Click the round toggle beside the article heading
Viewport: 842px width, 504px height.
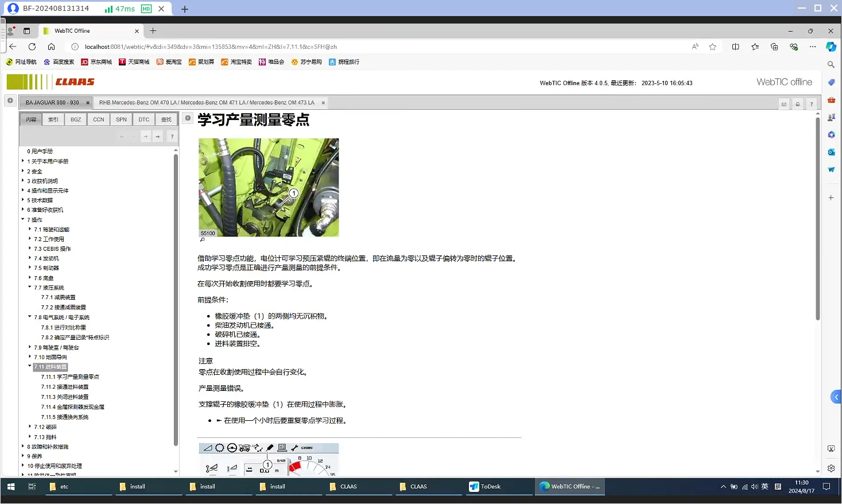(x=188, y=118)
